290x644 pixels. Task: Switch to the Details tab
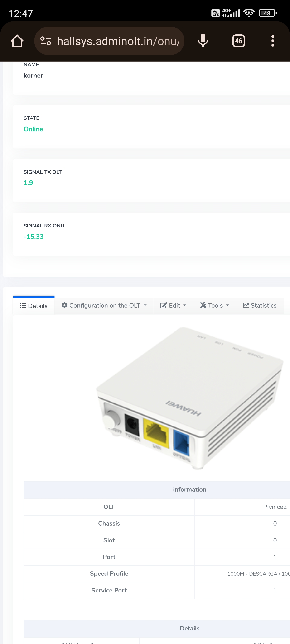tap(34, 306)
